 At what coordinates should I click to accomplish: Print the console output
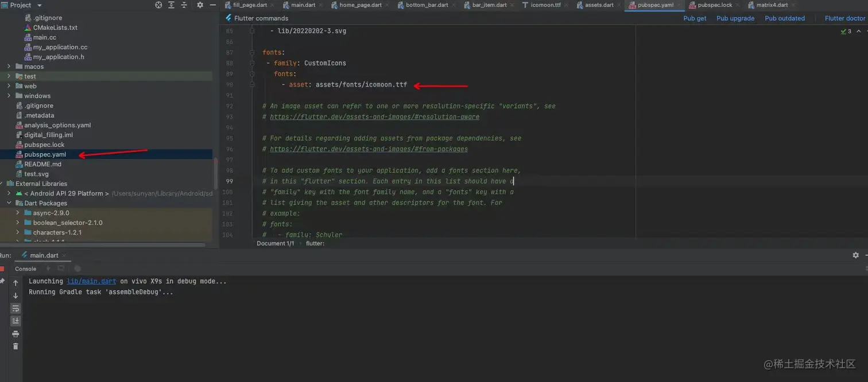pyautogui.click(x=15, y=334)
